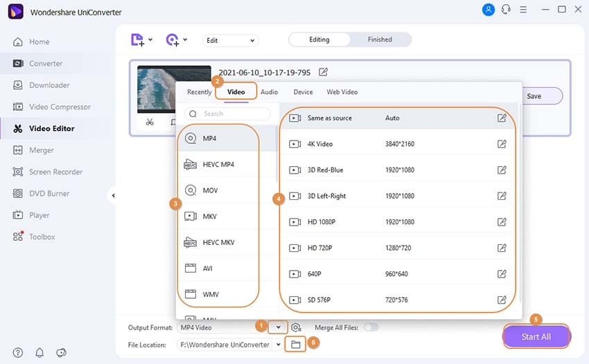Edit the HD 720P preset settings
The width and height of the screenshot is (589, 364).
point(502,248)
